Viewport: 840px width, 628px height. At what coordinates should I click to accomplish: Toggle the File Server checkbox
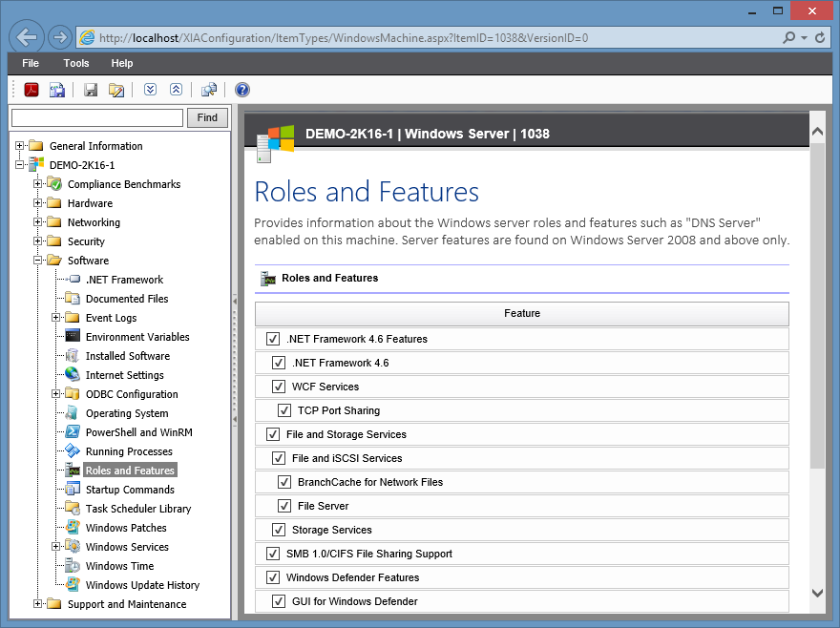[284, 506]
